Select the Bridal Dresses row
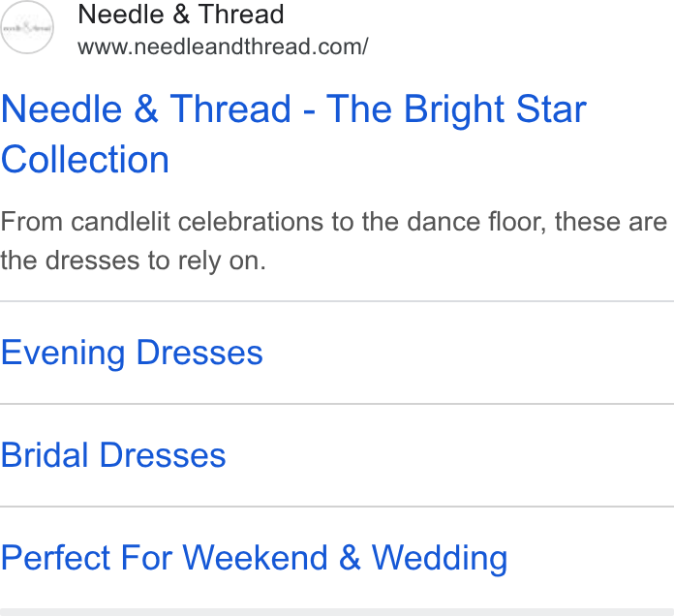The height and width of the screenshot is (616, 674). click(337, 455)
